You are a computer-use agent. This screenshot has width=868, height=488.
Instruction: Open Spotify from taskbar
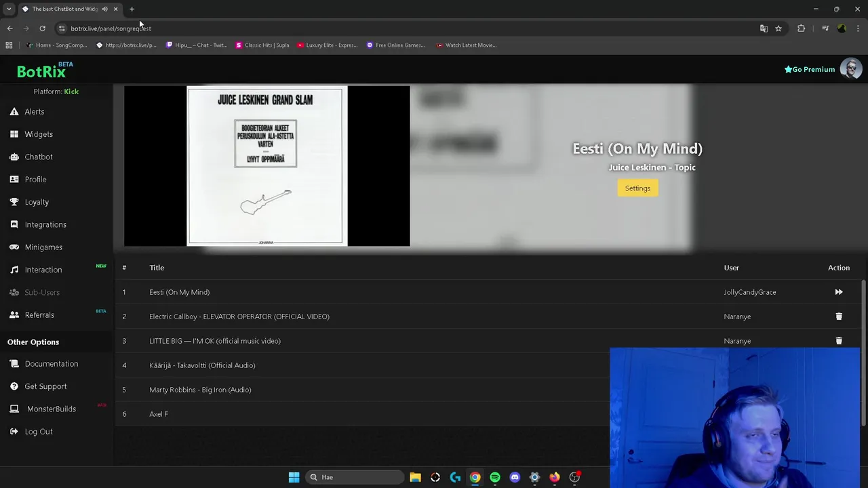(495, 477)
